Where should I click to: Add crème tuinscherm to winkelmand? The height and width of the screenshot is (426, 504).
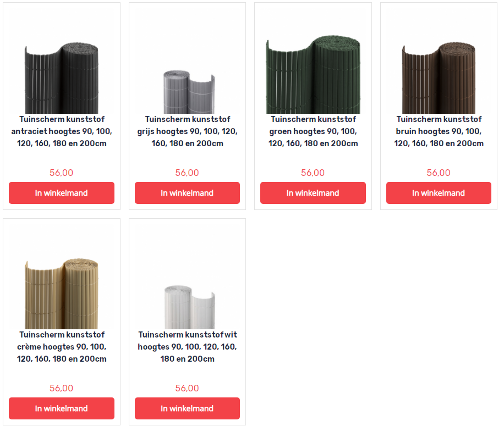[62, 408]
